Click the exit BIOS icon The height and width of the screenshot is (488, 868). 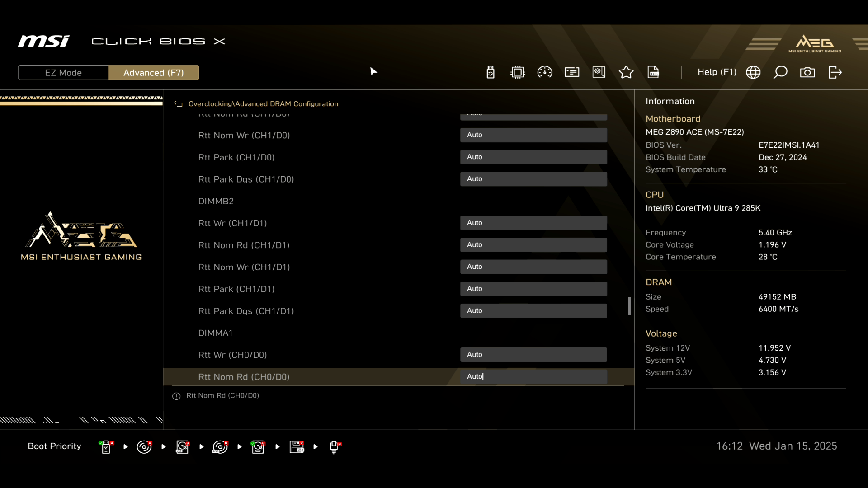[835, 72]
